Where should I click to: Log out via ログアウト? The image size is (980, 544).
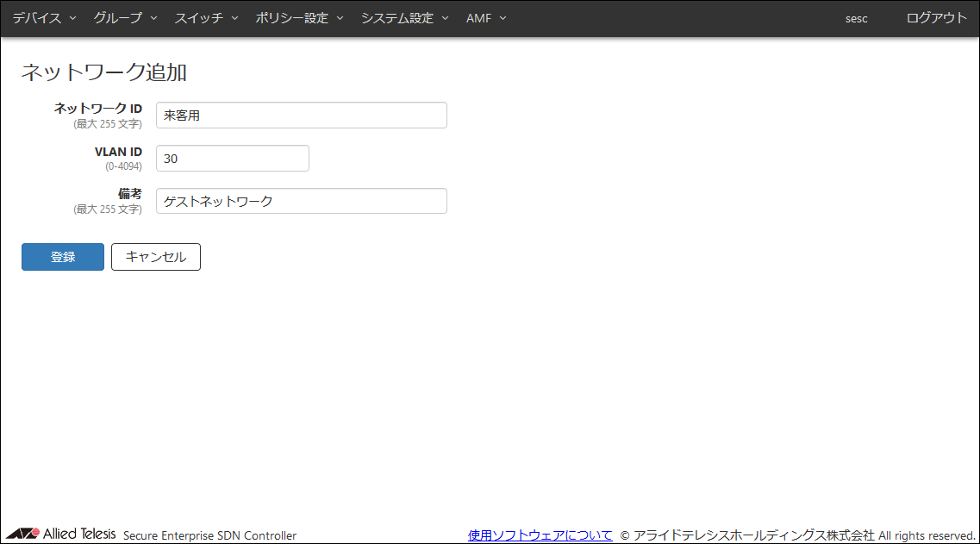(x=936, y=18)
